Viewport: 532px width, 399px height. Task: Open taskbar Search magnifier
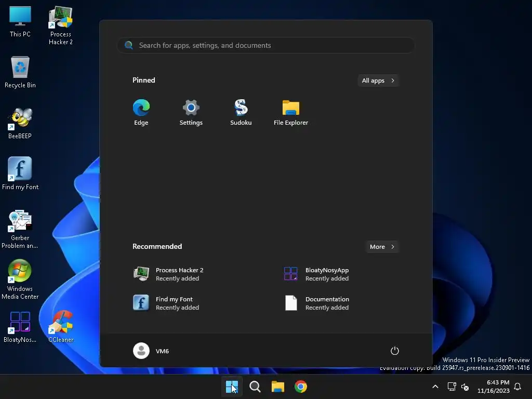tap(255, 387)
